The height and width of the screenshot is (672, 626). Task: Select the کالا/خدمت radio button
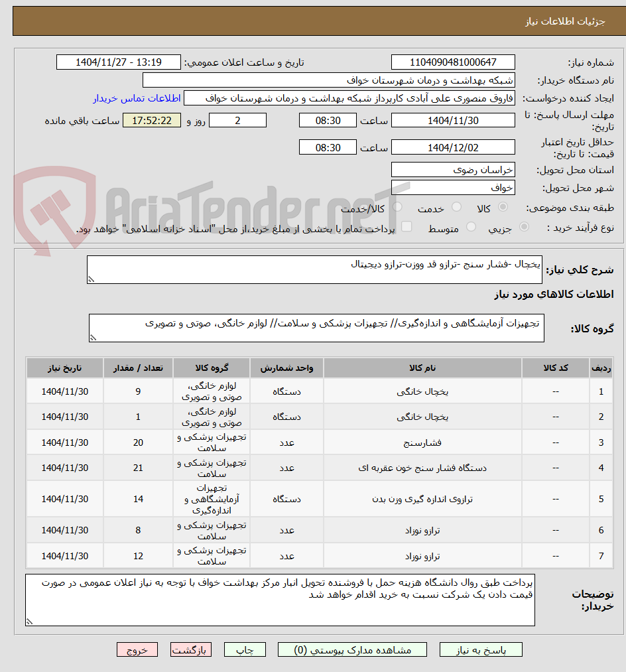tap(397, 207)
